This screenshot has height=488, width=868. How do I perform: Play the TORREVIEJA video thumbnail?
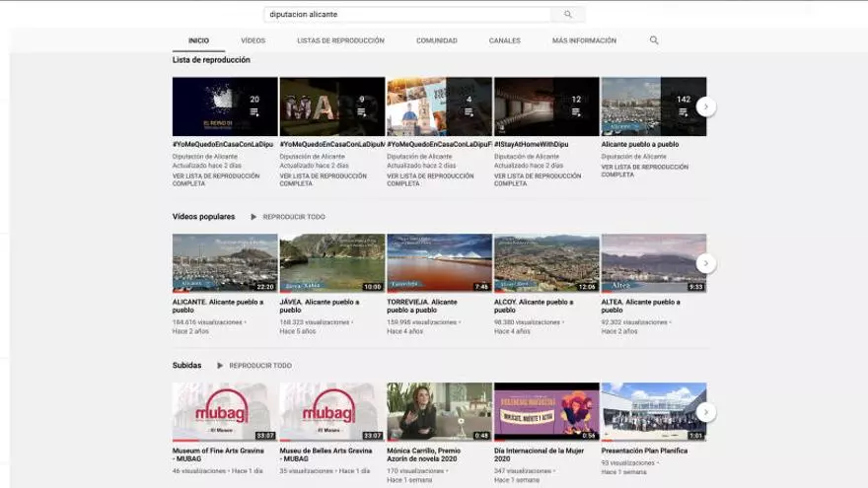[439, 262]
